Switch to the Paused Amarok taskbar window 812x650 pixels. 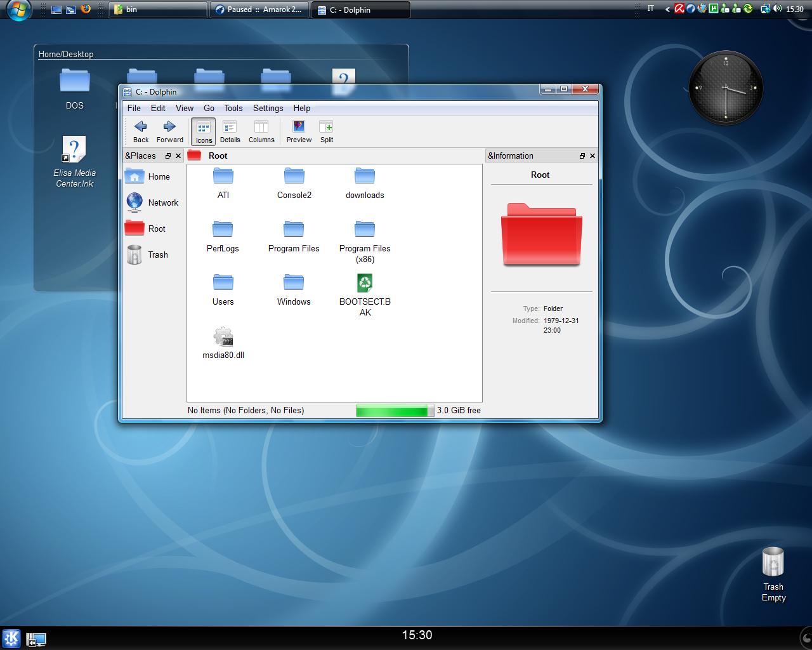(259, 10)
